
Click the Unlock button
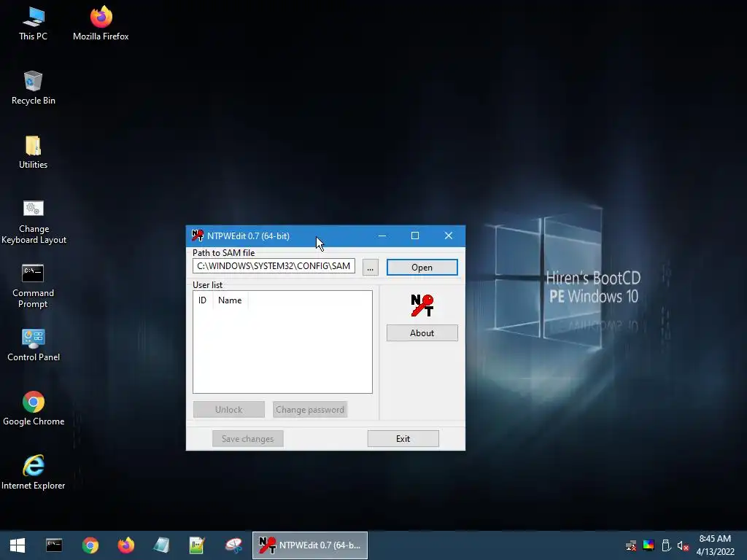[x=228, y=410]
